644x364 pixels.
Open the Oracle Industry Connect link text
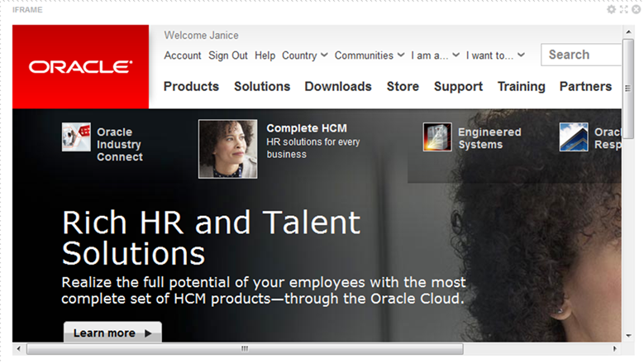[120, 144]
